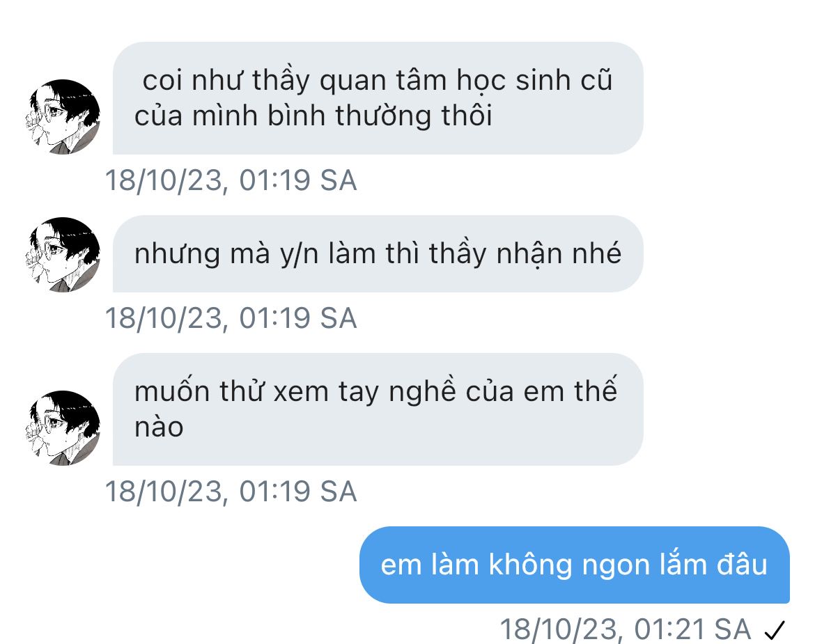Click the word "muốn" starting third message

[172, 391]
